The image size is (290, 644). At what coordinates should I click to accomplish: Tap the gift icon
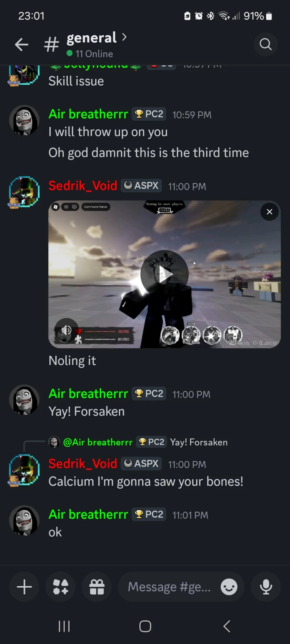97,587
